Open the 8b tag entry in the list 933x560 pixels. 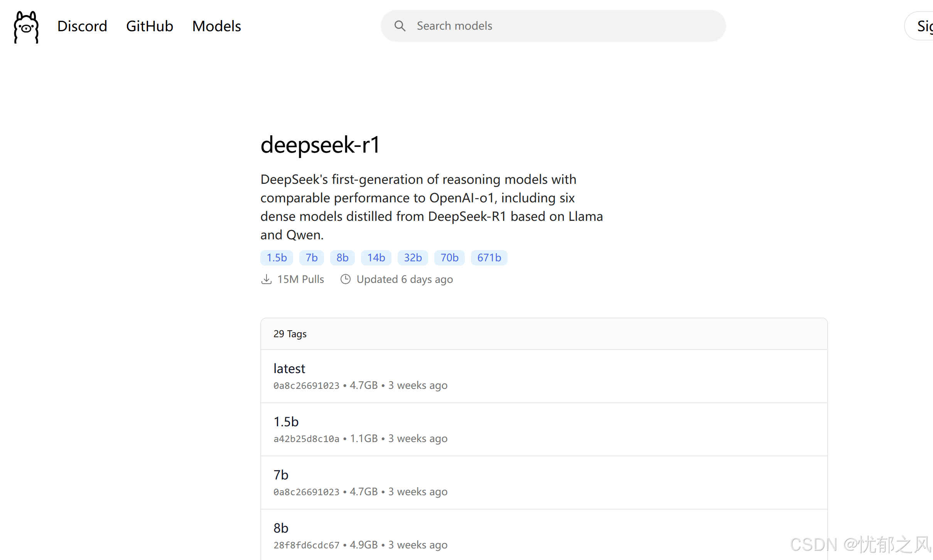[280, 528]
